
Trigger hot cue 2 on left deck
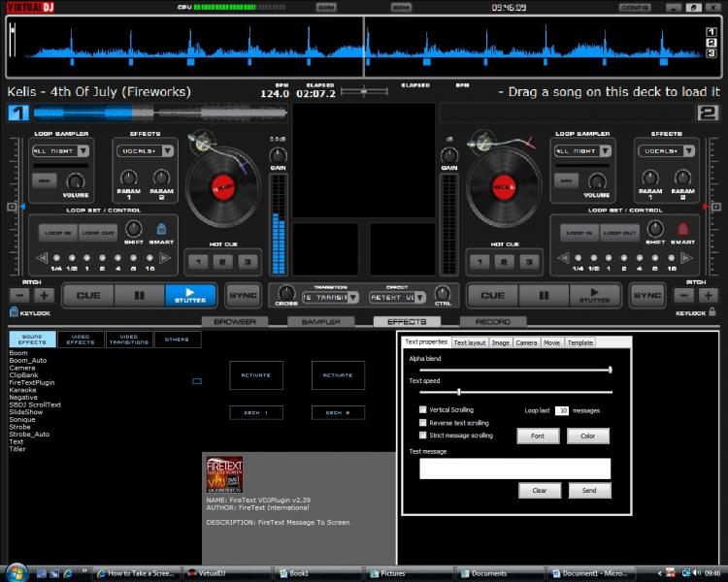pyautogui.click(x=222, y=262)
